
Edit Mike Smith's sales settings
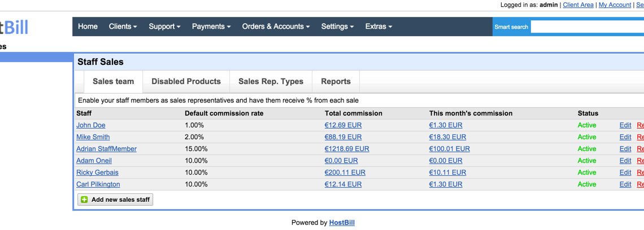pos(625,137)
